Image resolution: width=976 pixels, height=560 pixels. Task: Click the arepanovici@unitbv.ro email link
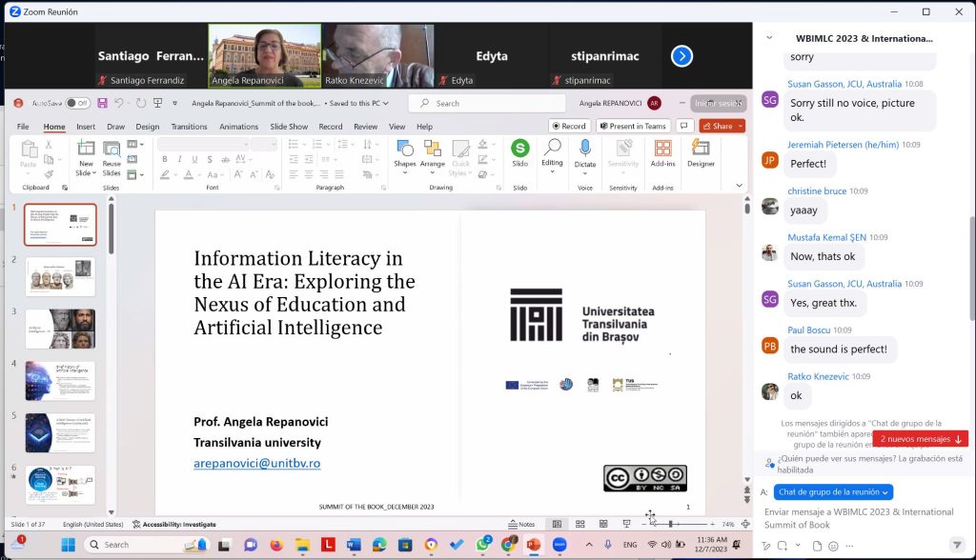coord(256,463)
